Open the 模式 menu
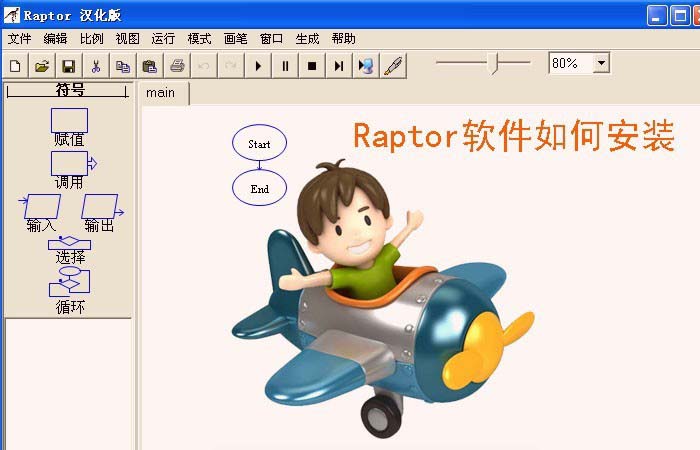Screen dimensions: 700x450 click(x=200, y=39)
